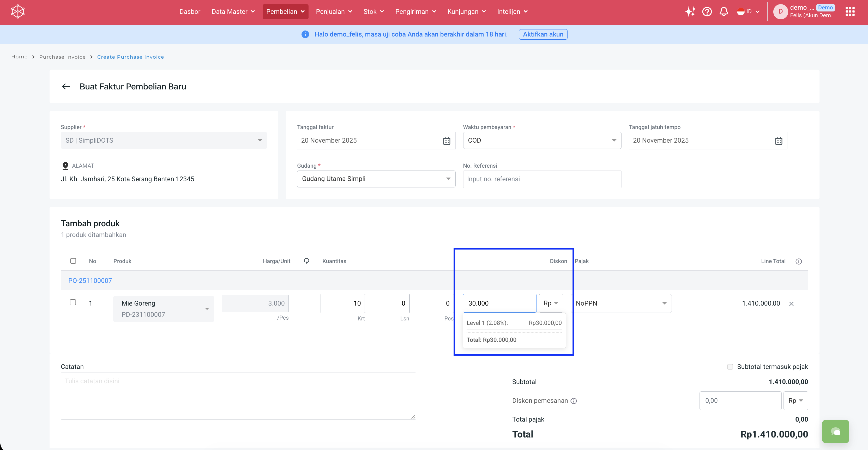The image size is (868, 450).
Task: Check the Mie Goreng row checkbox
Action: (73, 302)
